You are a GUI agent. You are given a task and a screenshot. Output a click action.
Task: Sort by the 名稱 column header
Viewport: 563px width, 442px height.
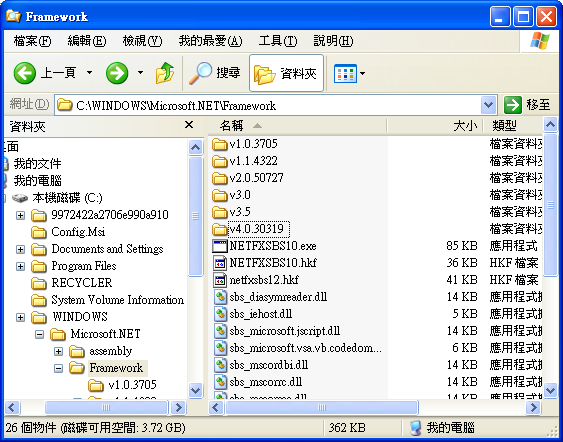click(297, 126)
